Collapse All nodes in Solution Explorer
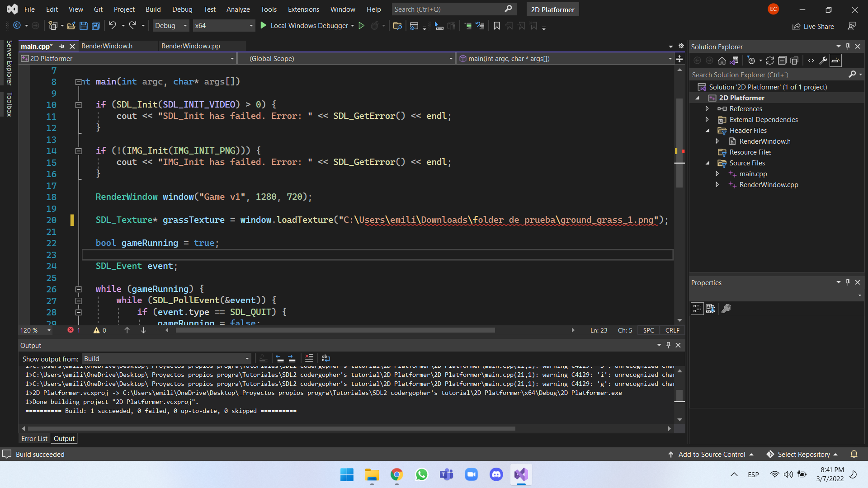Screen dimensions: 868x488 point(782,61)
